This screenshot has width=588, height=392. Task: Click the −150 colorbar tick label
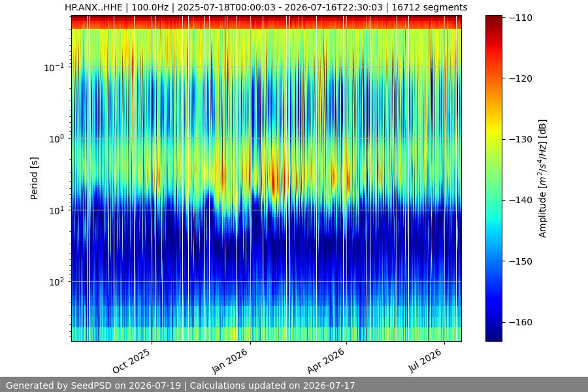(521, 261)
